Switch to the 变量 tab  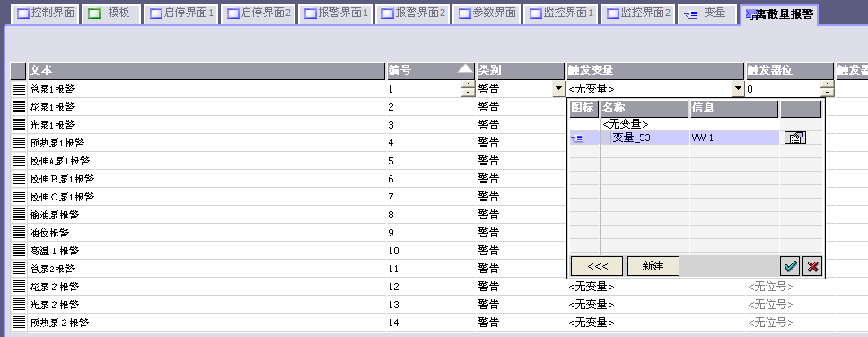tap(707, 13)
